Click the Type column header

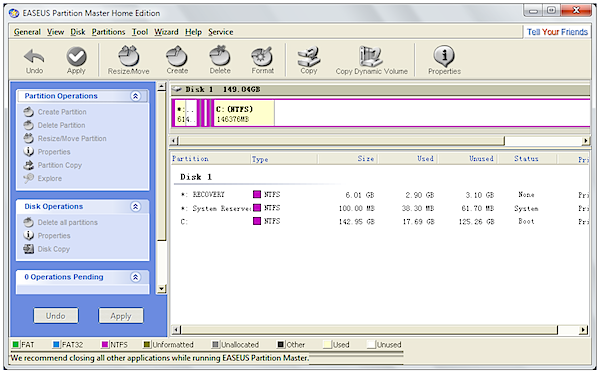284,159
